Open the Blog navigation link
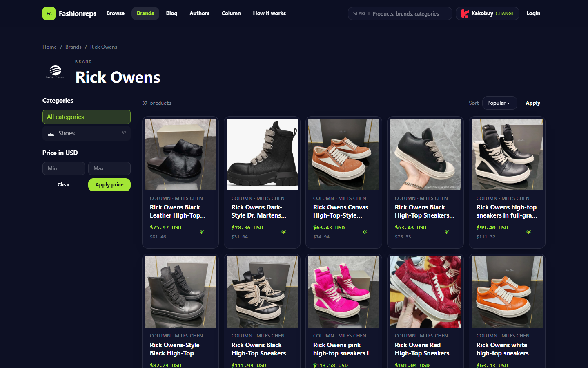This screenshot has width=588, height=368. pos(171,13)
